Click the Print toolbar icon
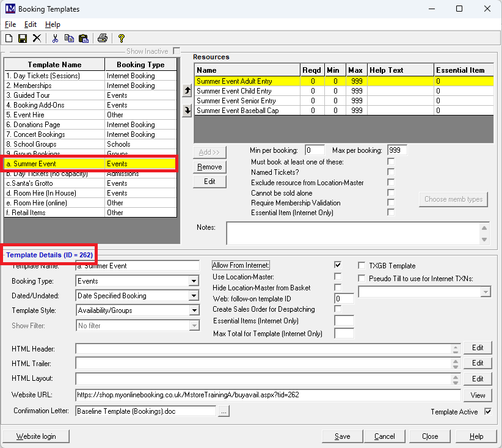 pyautogui.click(x=103, y=38)
